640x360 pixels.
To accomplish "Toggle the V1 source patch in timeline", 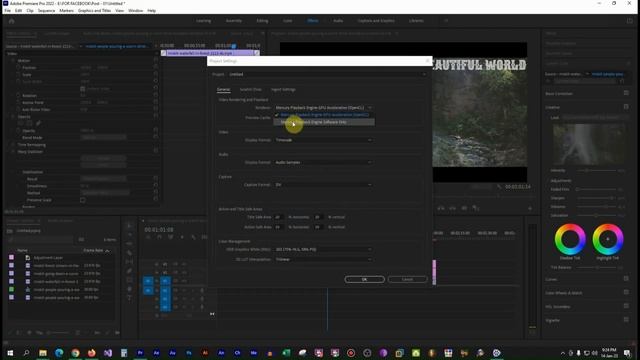I will (x=148, y=281).
